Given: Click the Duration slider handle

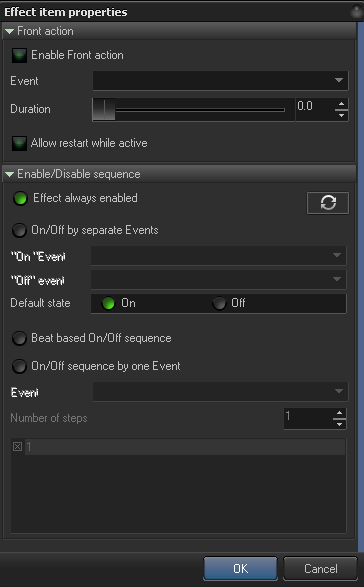Looking at the screenshot, I should point(104,110).
